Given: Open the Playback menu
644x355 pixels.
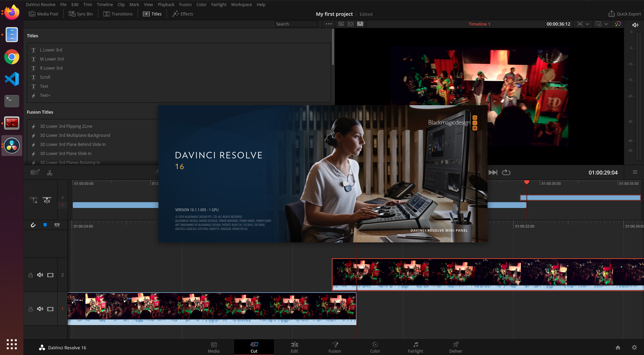Looking at the screenshot, I should 166,4.
